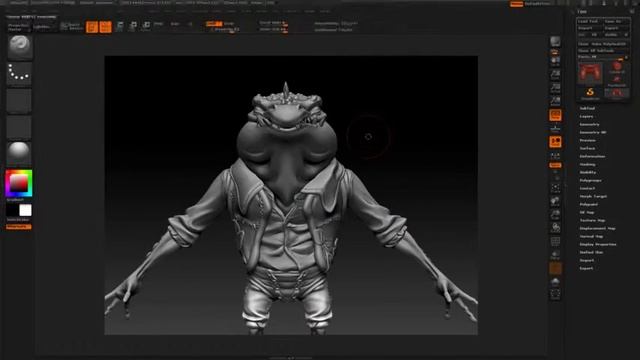Expand the Display Properties subpalette
Viewport: 640px width, 360px height.
click(598, 244)
